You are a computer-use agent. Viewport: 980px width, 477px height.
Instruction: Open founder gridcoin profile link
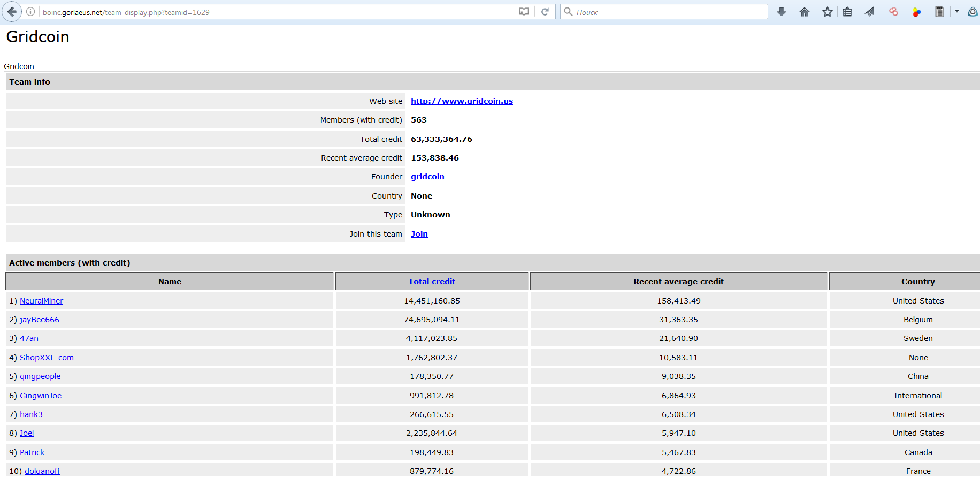click(x=427, y=177)
